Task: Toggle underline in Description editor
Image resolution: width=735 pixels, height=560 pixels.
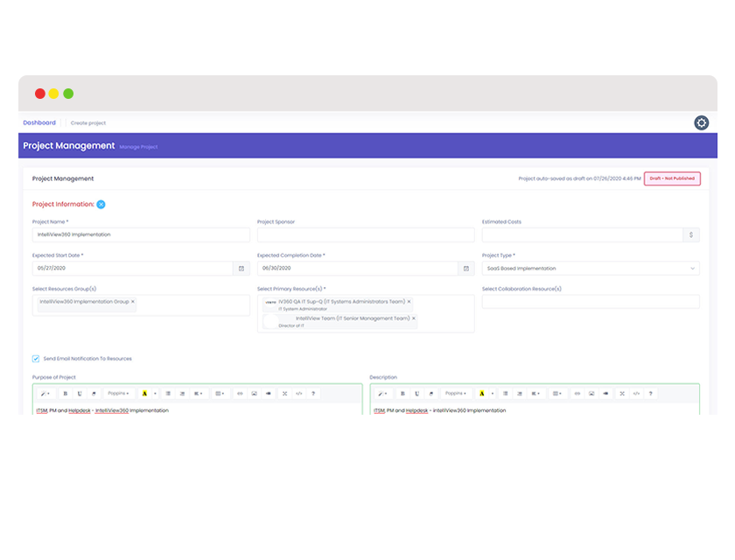Action: [416, 394]
